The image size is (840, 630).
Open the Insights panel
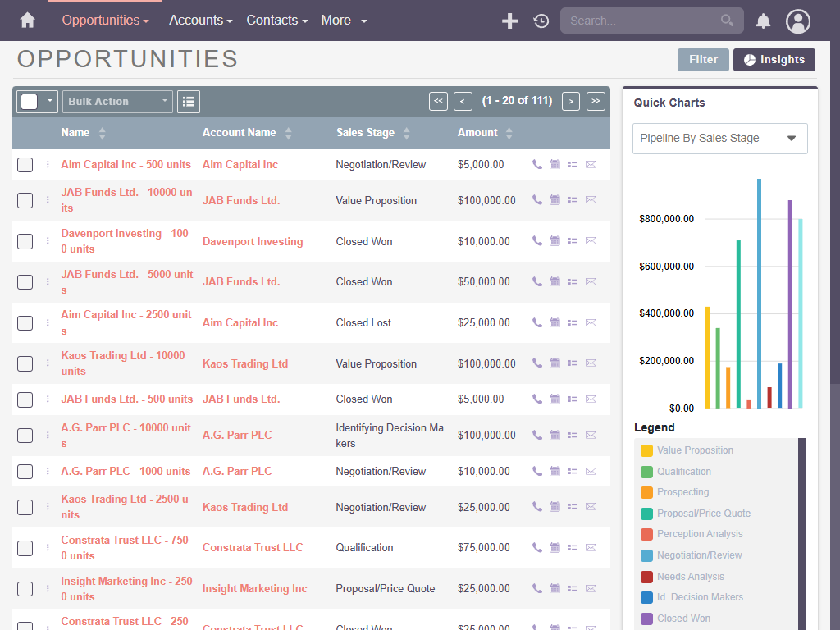(x=774, y=59)
